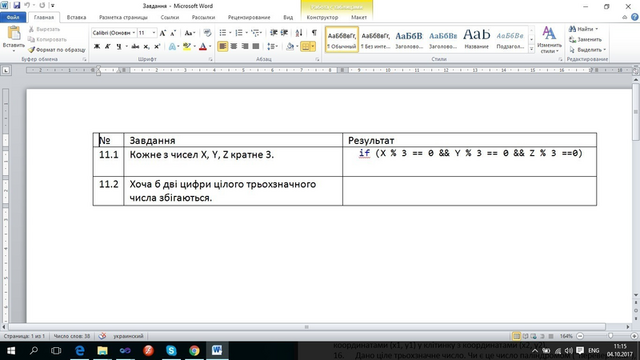Image resolution: width=640 pixels, height=360 pixels.
Task: Open Chrome from the Windows taskbar
Action: tap(194, 351)
